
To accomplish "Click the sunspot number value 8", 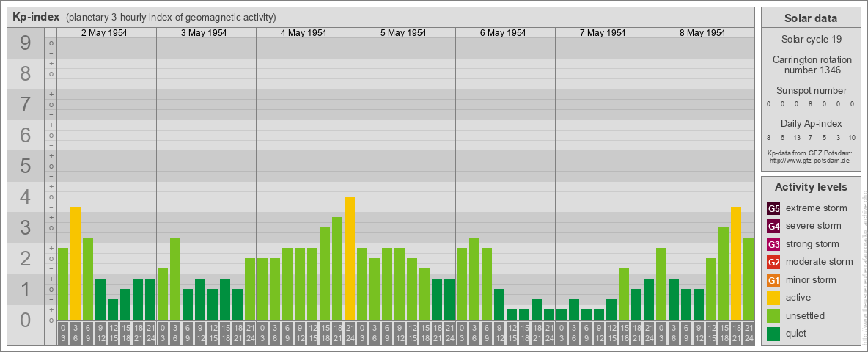I will (x=810, y=104).
